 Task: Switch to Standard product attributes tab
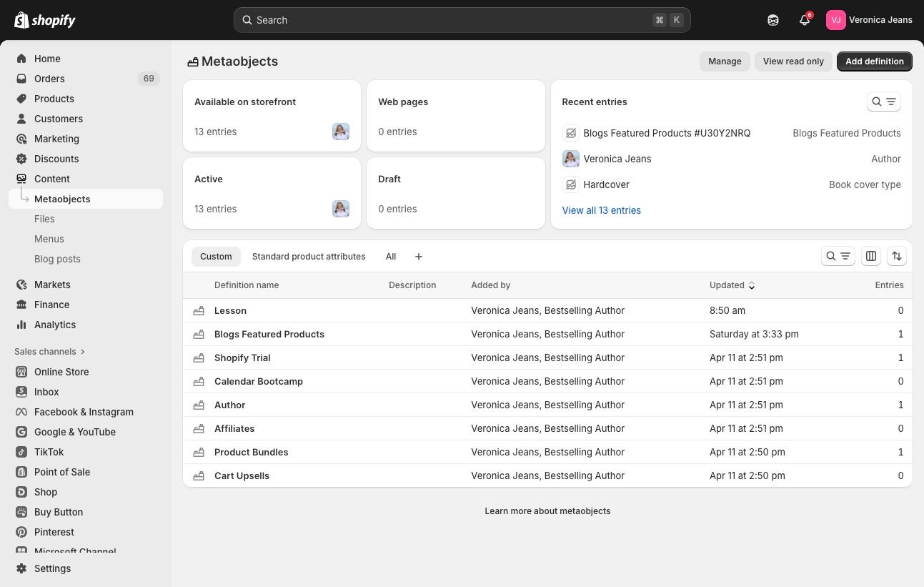309,257
